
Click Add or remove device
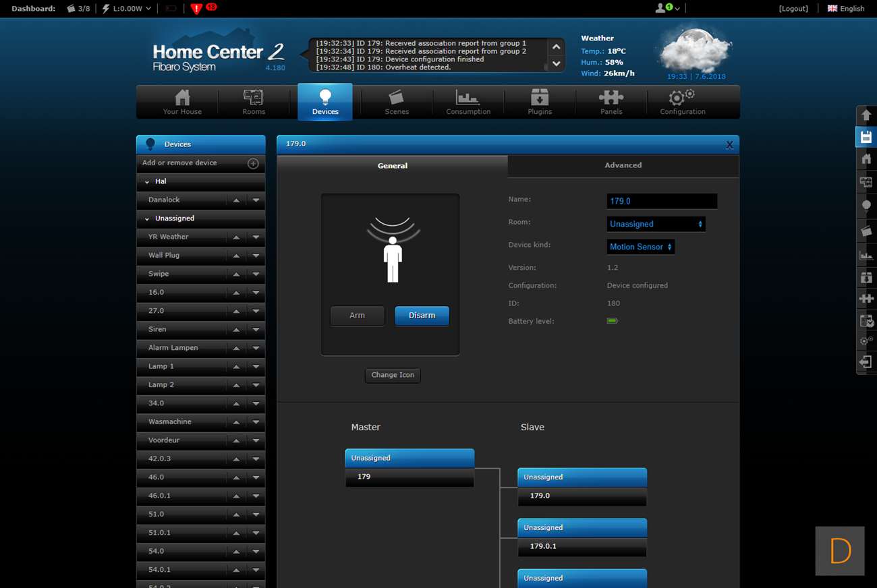pyautogui.click(x=179, y=163)
